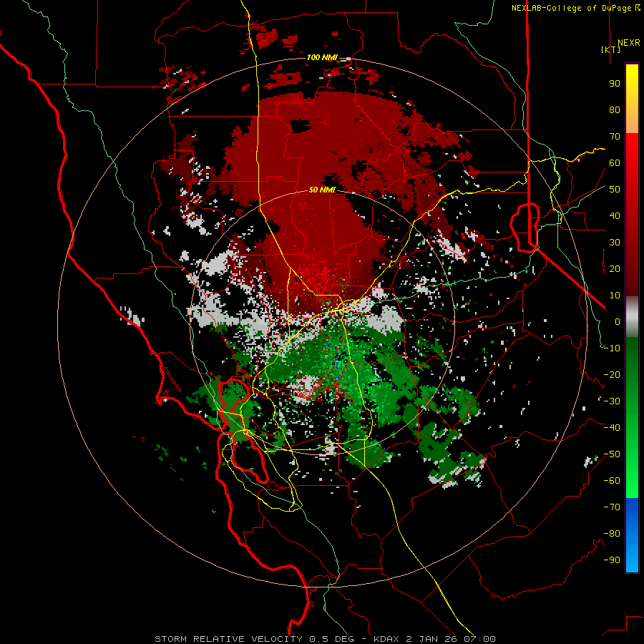
Task: Click the '40' velocity scale label
Action: pyautogui.click(x=615, y=215)
